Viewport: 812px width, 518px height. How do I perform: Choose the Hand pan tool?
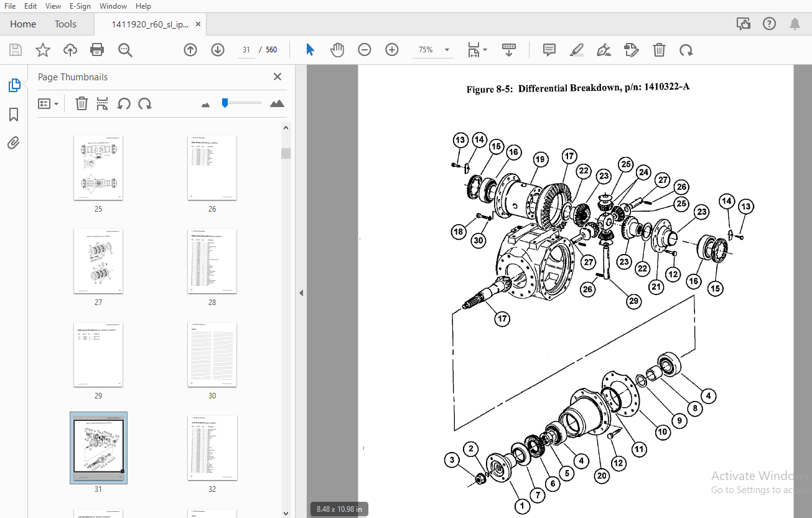coord(337,50)
